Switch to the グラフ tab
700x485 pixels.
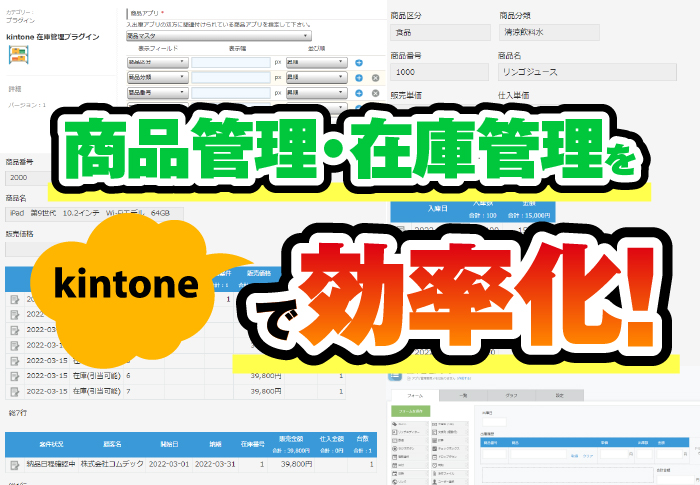click(x=512, y=395)
